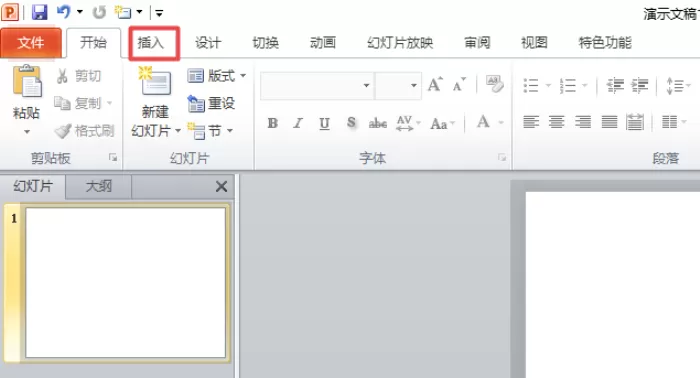Click Distributed alignment icon
The image size is (700, 378).
(x=635, y=122)
